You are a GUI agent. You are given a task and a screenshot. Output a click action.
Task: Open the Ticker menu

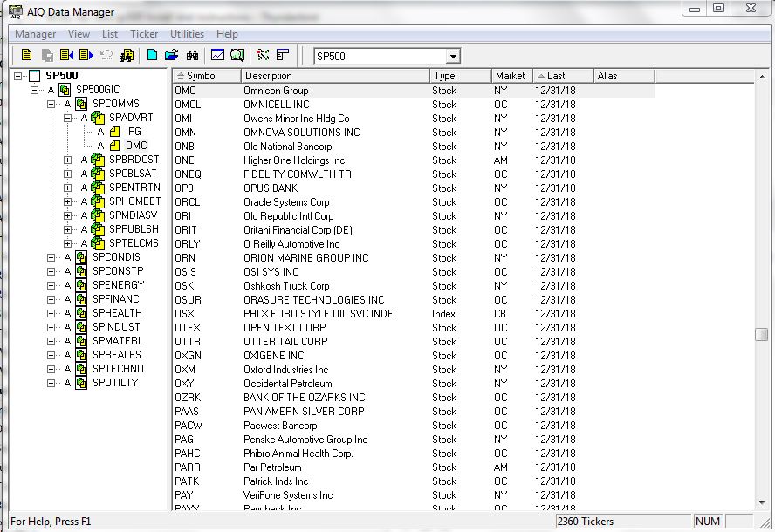click(144, 34)
